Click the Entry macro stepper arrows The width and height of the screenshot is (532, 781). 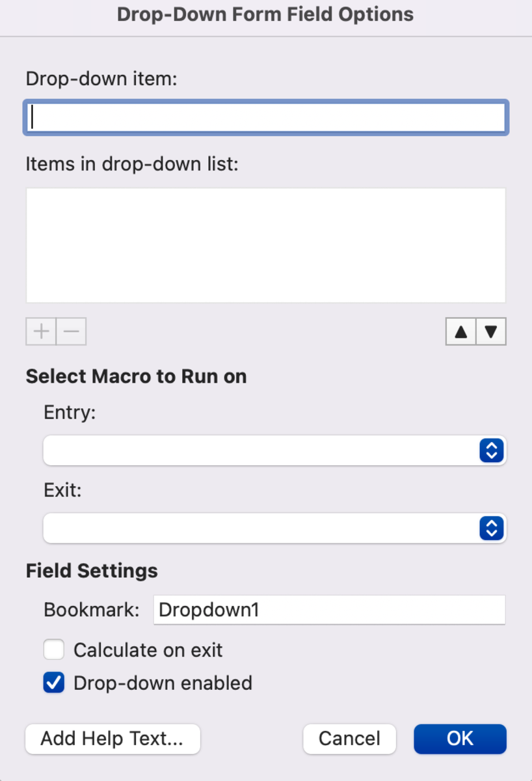tap(492, 450)
